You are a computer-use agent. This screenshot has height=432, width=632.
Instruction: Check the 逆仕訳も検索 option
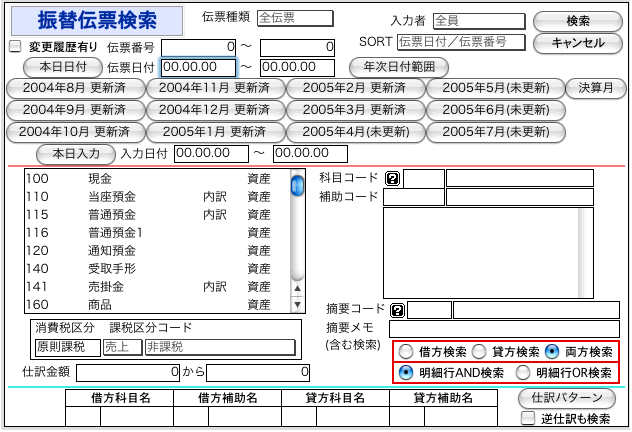coord(528,418)
